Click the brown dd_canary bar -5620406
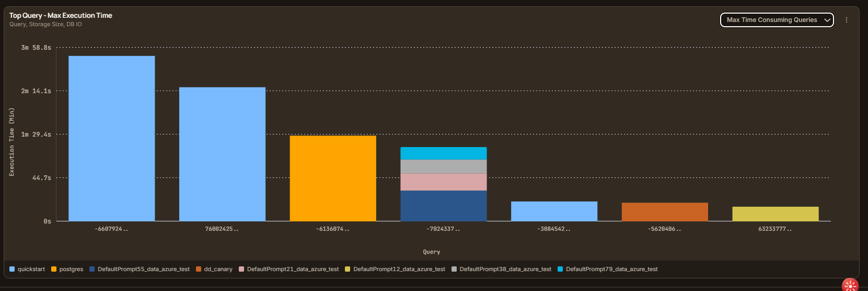 coord(665,212)
